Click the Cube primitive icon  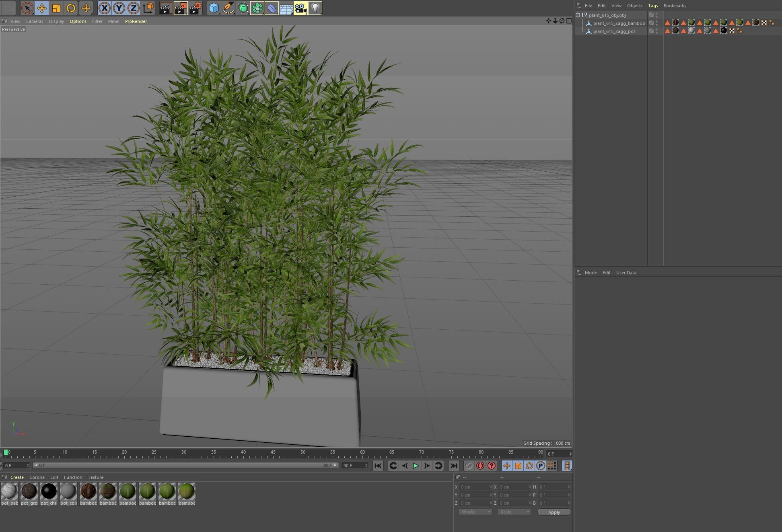(214, 8)
